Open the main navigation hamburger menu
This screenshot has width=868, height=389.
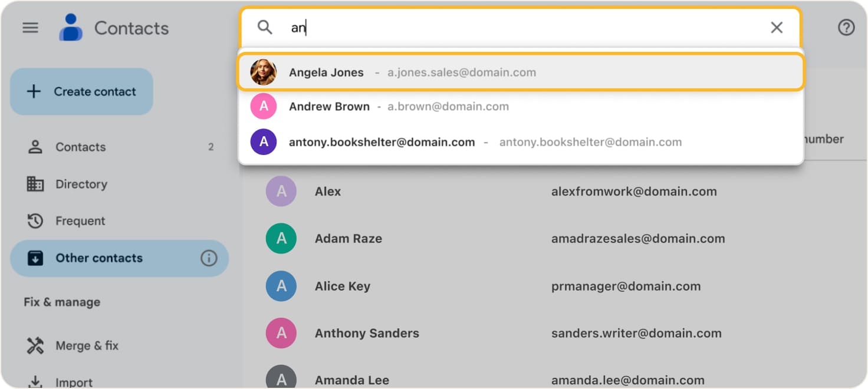30,27
